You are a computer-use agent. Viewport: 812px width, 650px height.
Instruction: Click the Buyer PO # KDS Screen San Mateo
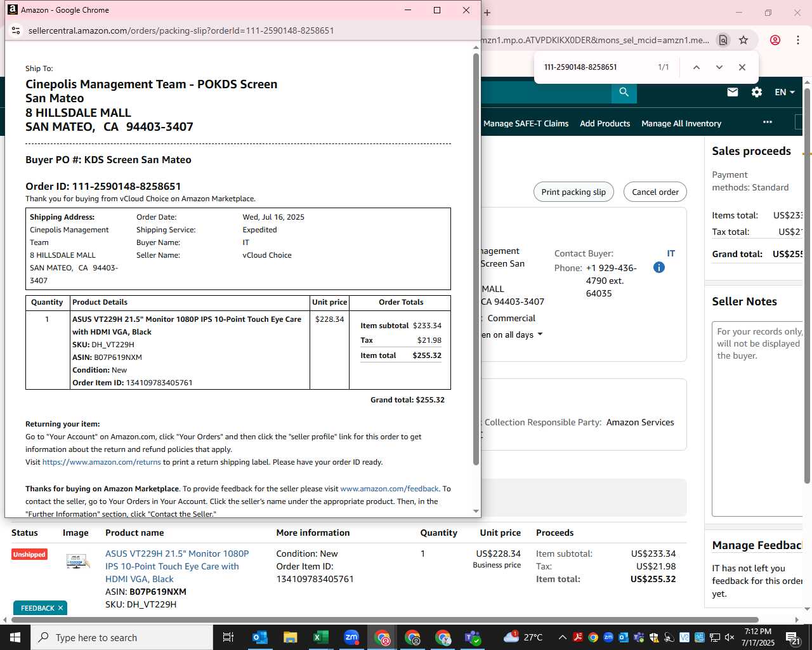pos(108,160)
